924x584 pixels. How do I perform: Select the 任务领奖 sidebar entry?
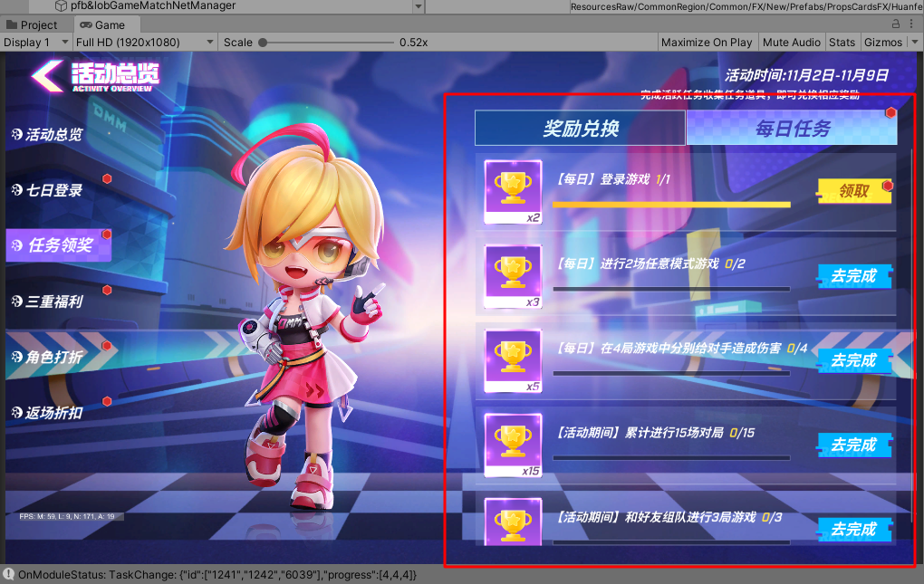point(58,244)
